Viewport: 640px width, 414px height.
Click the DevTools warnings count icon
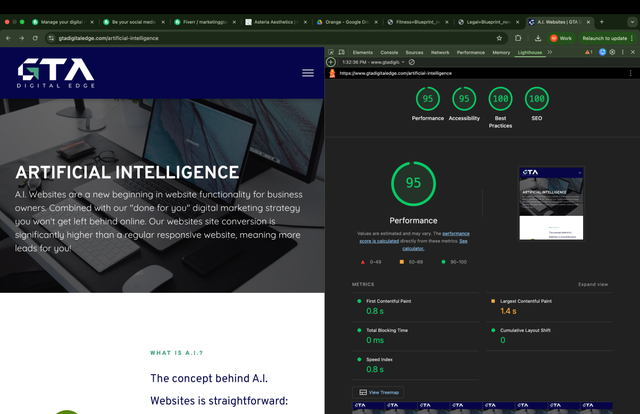[x=589, y=52]
